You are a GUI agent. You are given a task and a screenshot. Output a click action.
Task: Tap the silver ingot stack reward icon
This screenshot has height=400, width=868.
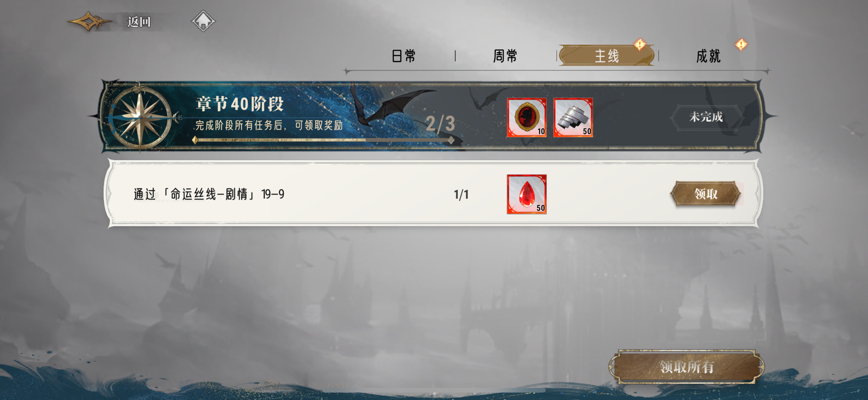click(573, 118)
